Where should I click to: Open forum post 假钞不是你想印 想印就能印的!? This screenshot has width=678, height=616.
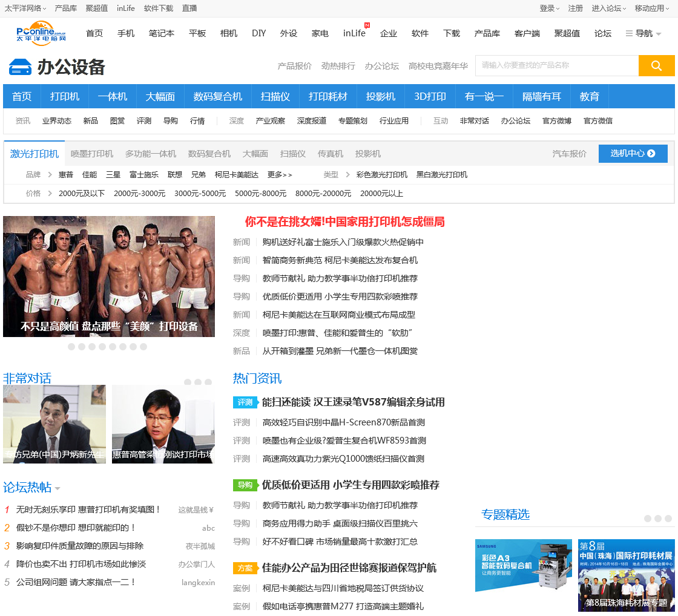[x=76, y=528]
